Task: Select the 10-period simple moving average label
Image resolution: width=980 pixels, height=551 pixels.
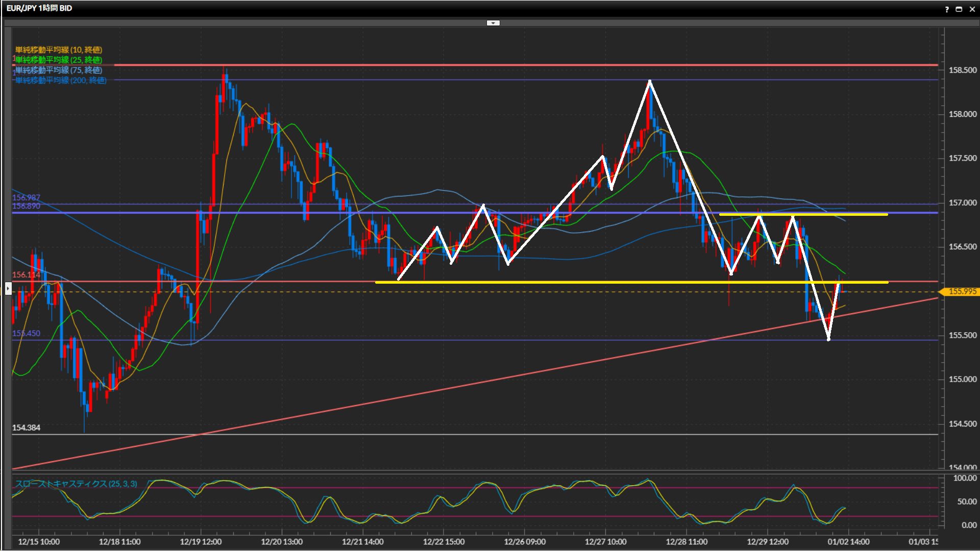Action: point(59,49)
